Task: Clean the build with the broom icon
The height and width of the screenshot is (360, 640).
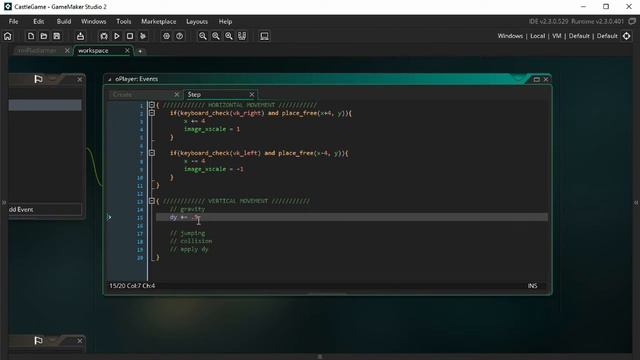Action: coord(143,36)
